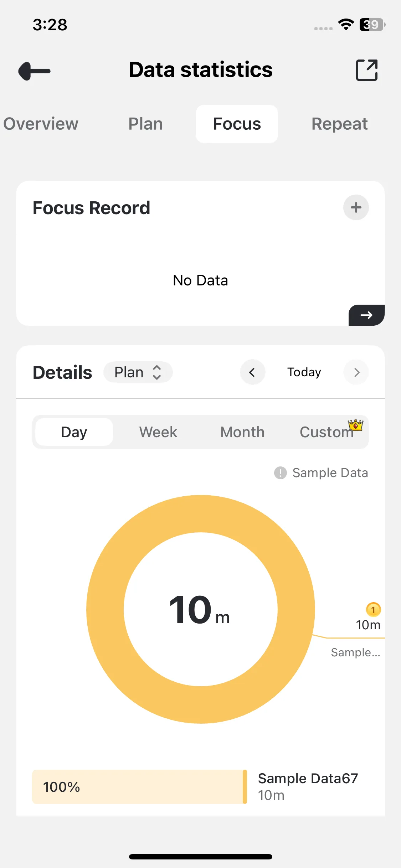Screen dimensions: 401x868
Task: Go to previous day chevron
Action: [252, 372]
